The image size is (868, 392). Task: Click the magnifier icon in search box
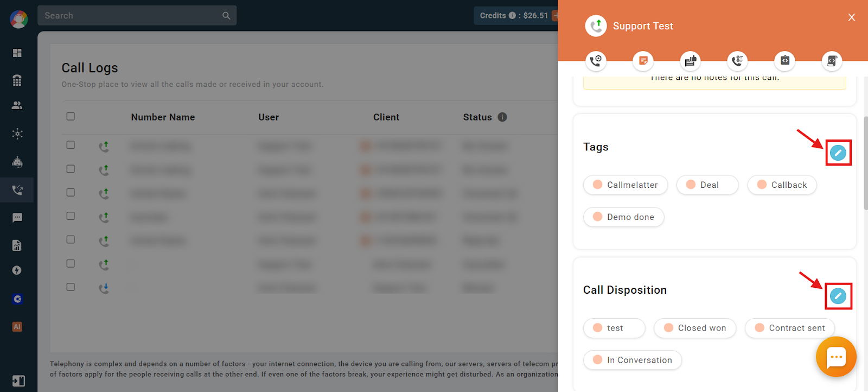click(226, 16)
